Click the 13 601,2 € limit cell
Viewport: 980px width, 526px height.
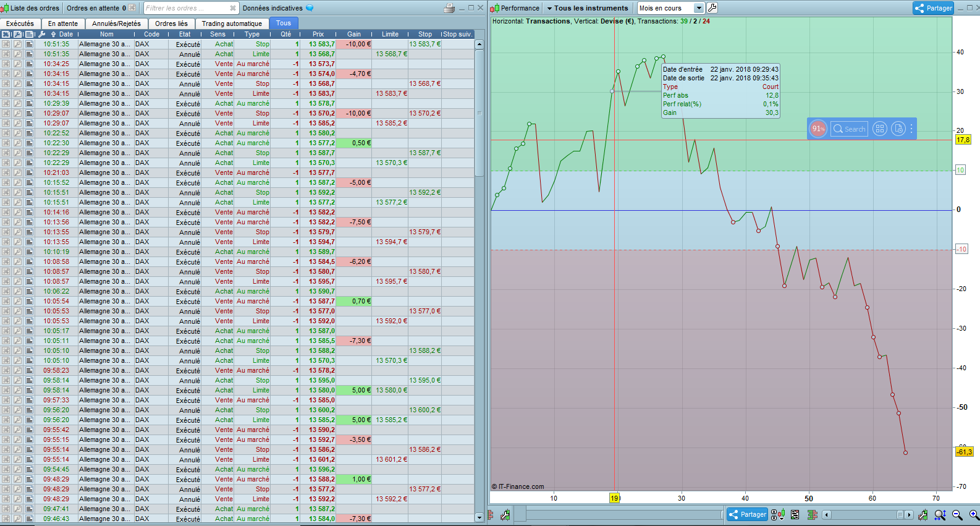click(391, 459)
